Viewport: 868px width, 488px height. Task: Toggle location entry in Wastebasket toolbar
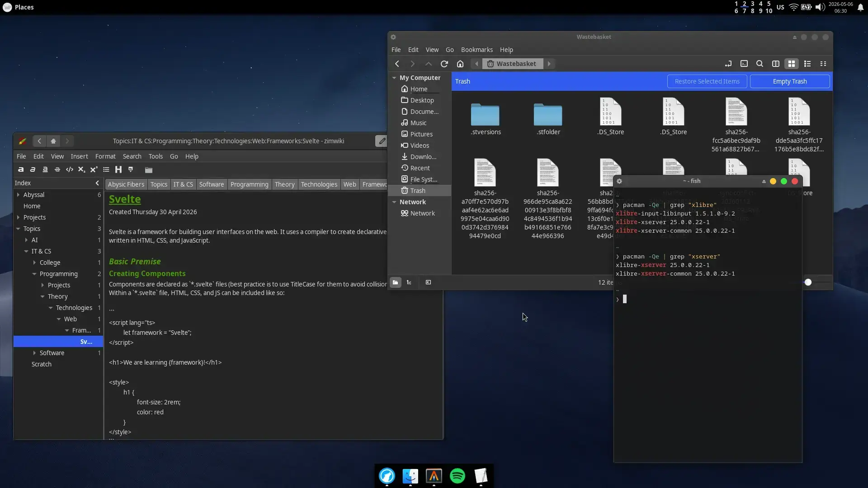[x=728, y=64]
